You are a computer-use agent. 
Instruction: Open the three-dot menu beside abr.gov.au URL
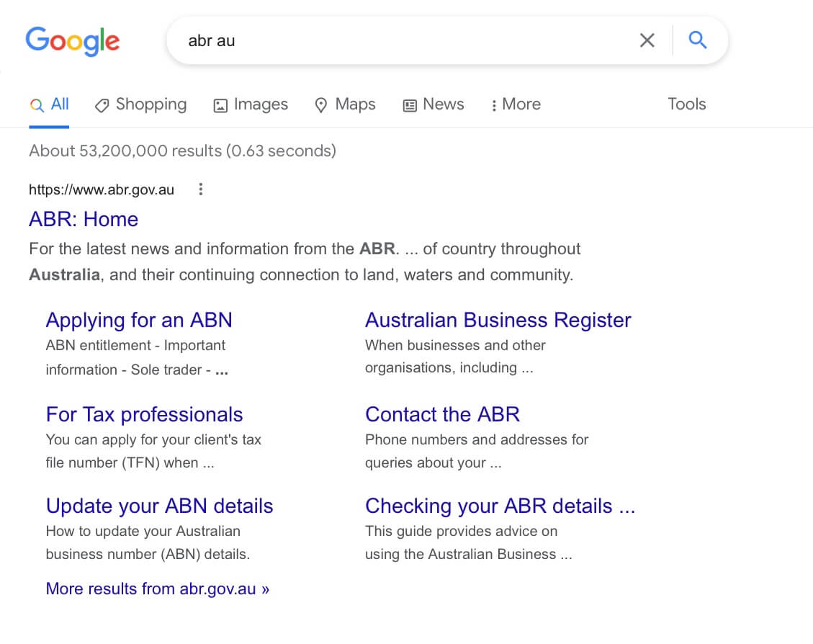pos(201,189)
